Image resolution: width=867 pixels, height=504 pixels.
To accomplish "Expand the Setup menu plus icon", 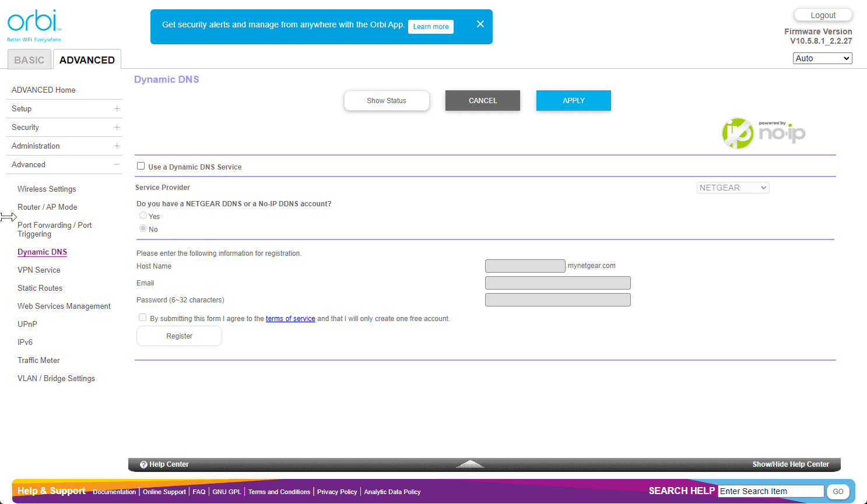I will [x=117, y=109].
